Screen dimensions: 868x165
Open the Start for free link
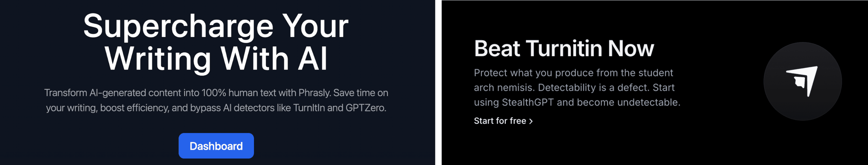point(500,121)
